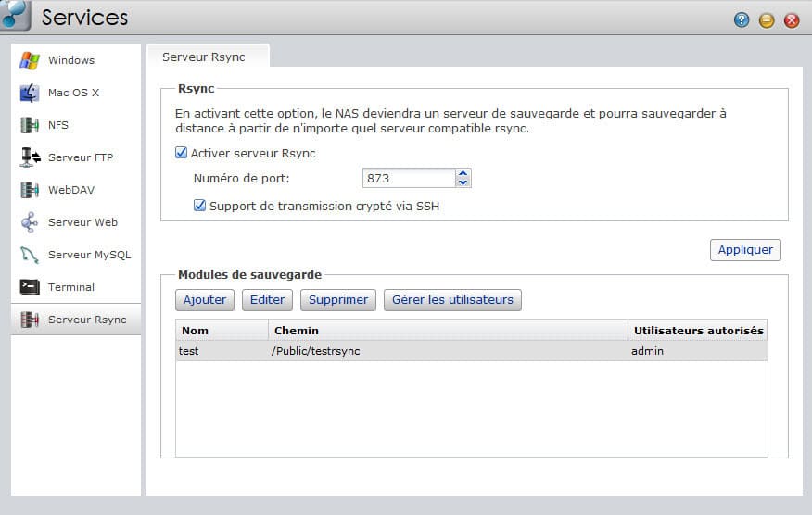Select the test module row
The height and width of the screenshot is (515, 812).
pyautogui.click(x=472, y=351)
